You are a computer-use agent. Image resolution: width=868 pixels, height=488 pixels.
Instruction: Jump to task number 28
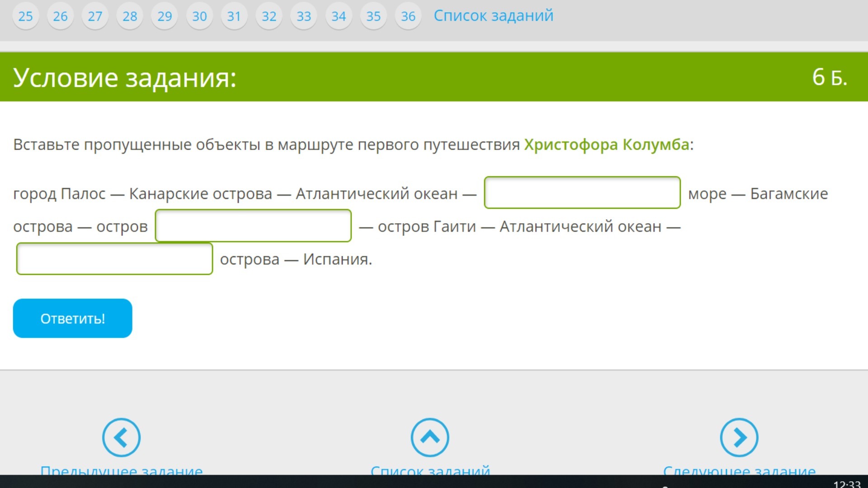130,16
